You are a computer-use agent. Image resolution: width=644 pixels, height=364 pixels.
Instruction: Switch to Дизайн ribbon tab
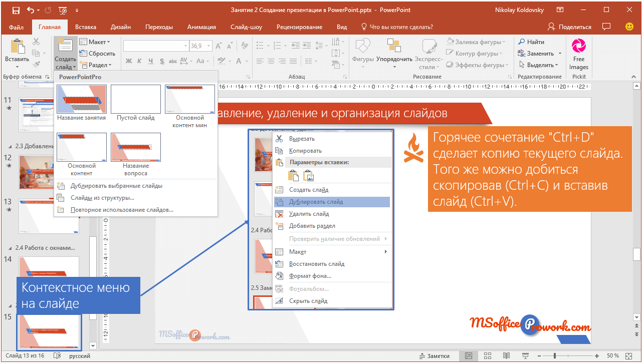tap(121, 27)
